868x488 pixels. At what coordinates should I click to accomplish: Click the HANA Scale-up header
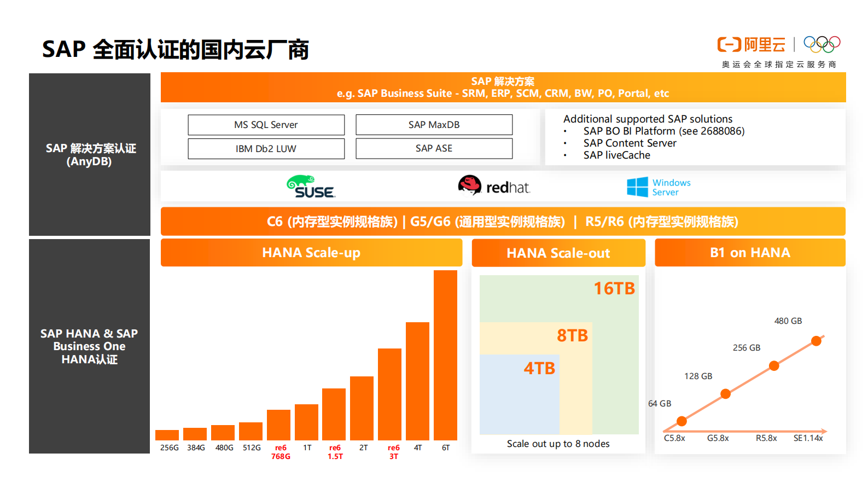[x=312, y=253]
